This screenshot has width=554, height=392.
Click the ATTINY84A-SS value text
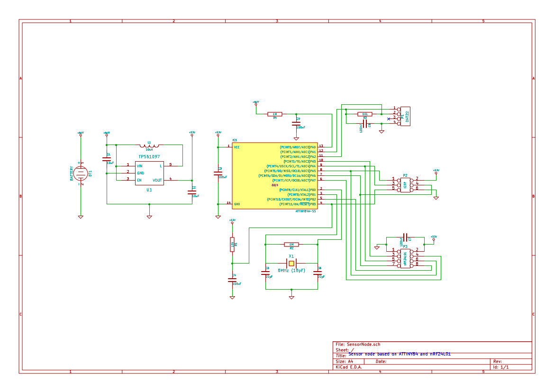click(306, 211)
